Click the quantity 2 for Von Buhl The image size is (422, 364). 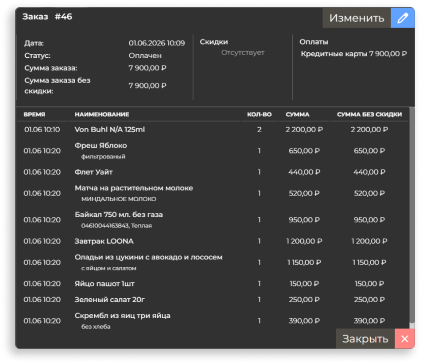pos(259,129)
